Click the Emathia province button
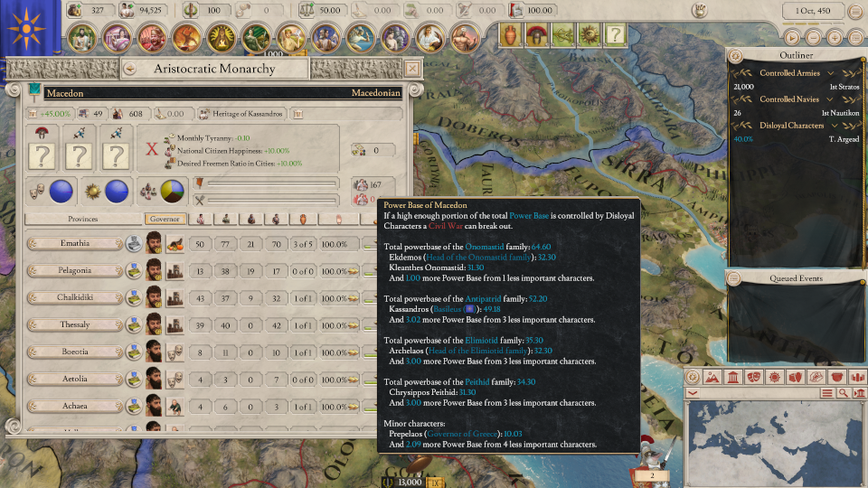The image size is (868, 488). [75, 243]
